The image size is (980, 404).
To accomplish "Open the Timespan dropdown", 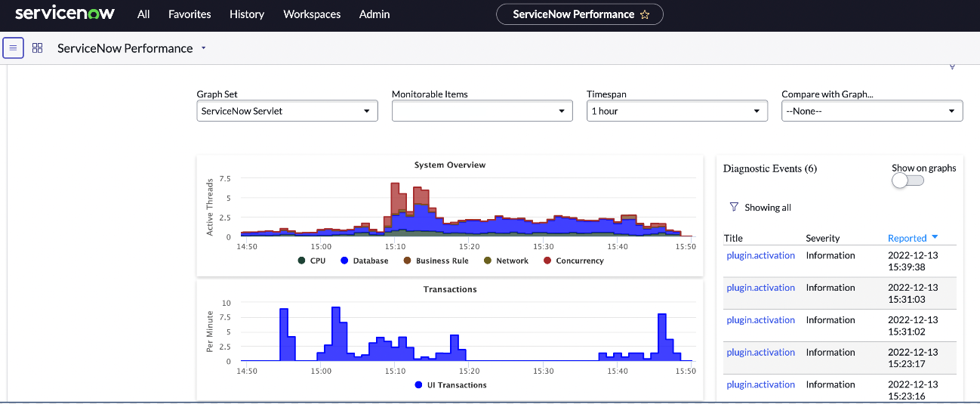I will 676,111.
